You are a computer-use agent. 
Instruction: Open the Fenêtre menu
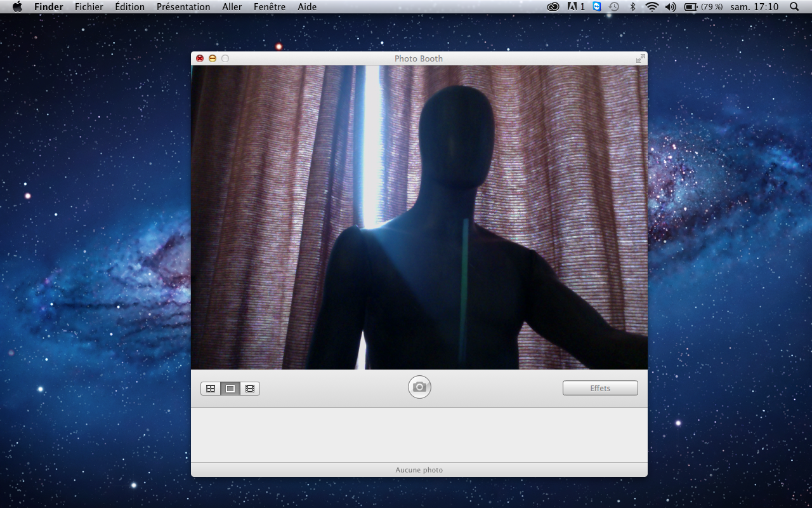pyautogui.click(x=270, y=7)
